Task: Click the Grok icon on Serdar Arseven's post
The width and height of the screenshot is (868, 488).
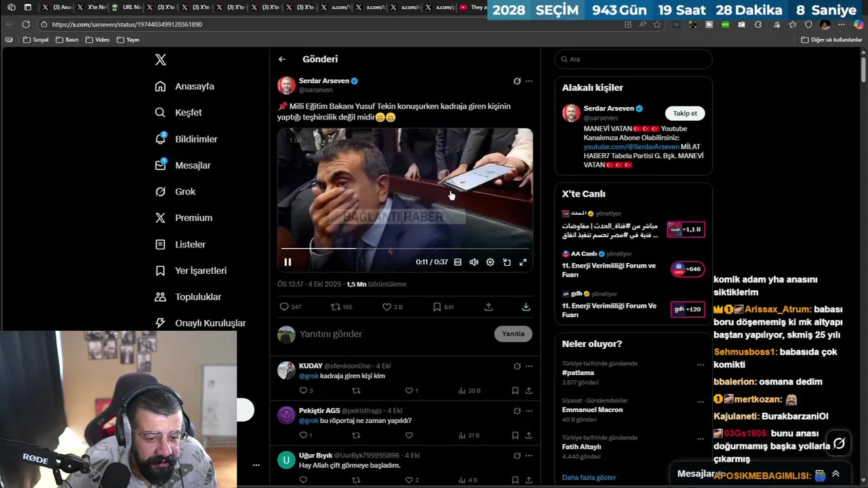Action: click(x=517, y=81)
